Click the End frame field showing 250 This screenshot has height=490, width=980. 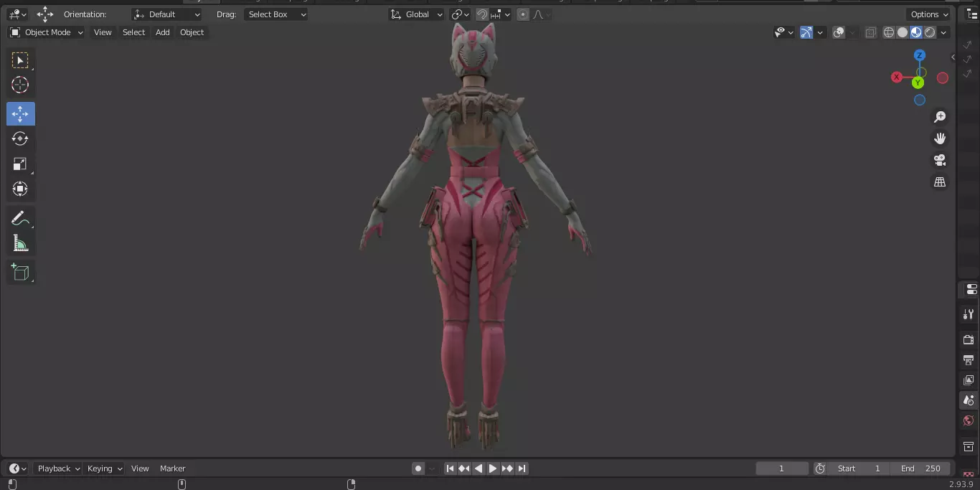point(920,468)
